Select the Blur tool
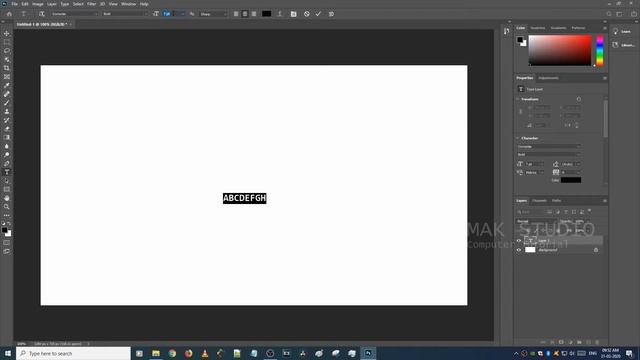This screenshot has width=640, height=360. [x=7, y=146]
